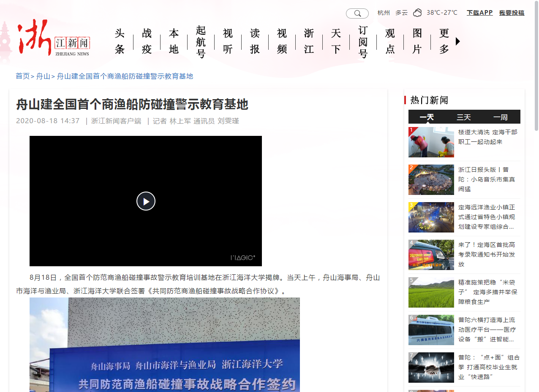Select the 一天 hot news tab

[427, 117]
